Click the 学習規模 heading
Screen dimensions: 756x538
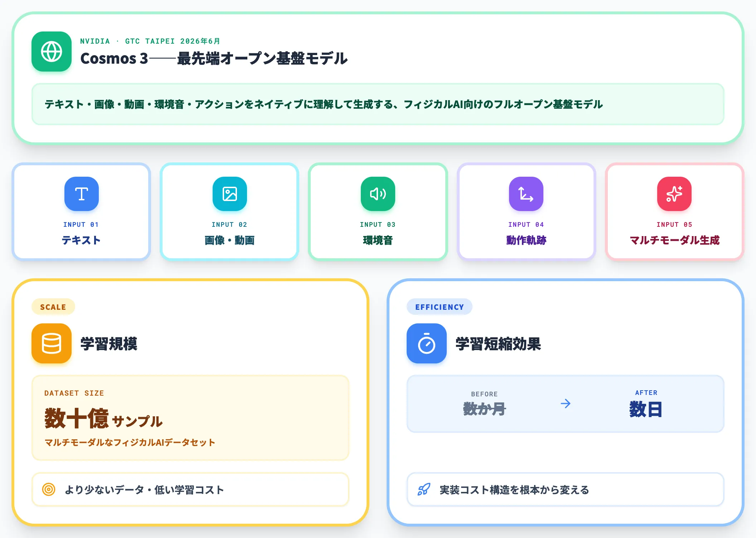click(x=109, y=344)
